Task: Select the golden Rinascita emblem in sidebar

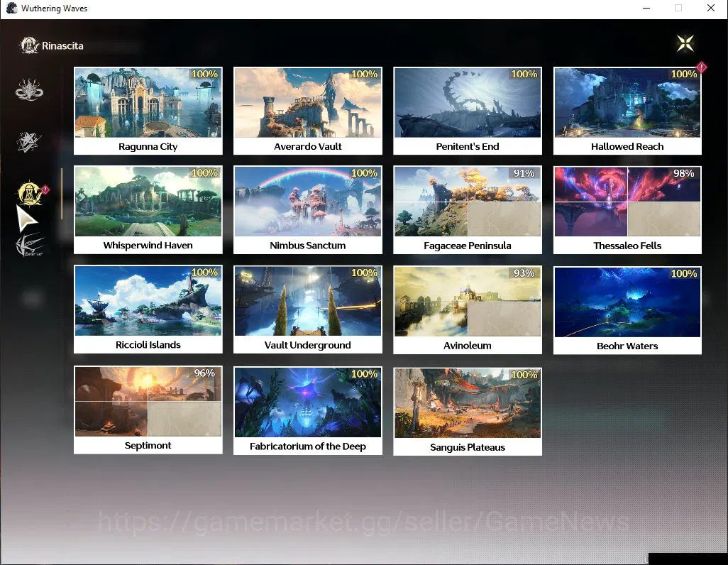Action: [30, 193]
